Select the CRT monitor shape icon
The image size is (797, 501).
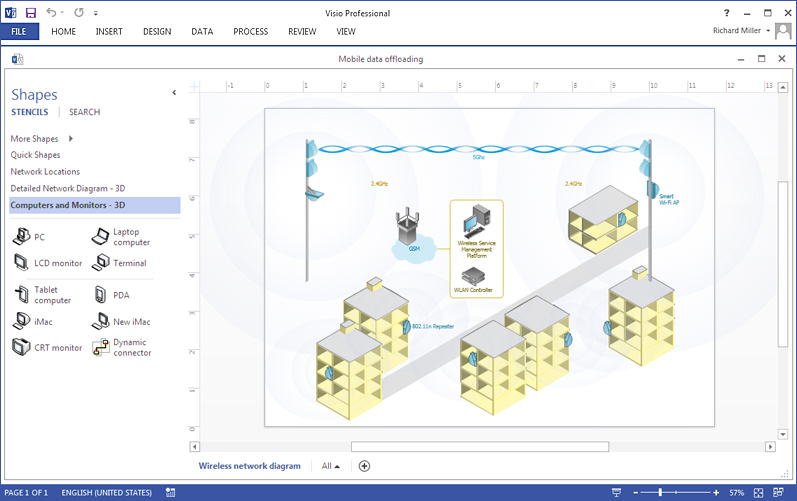tap(21, 347)
